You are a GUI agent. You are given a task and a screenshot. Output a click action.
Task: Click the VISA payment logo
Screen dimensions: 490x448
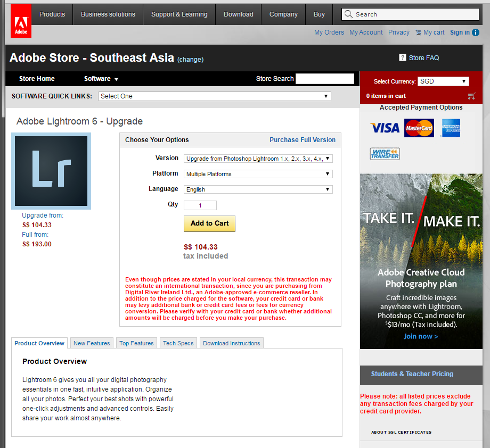coord(385,128)
